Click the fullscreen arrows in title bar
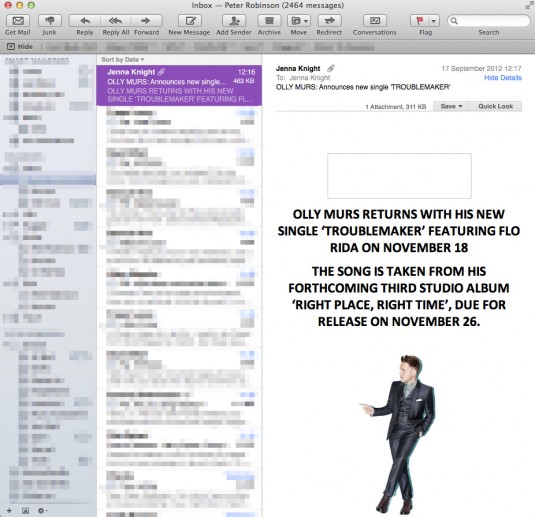Viewport: 535px width, 517px height. tap(529, 5)
